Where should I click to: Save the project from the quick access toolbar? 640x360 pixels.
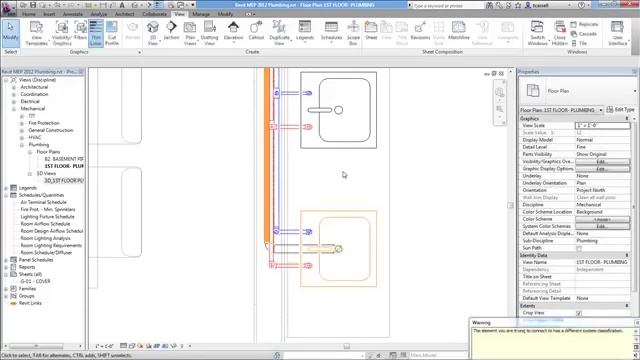point(33,5)
